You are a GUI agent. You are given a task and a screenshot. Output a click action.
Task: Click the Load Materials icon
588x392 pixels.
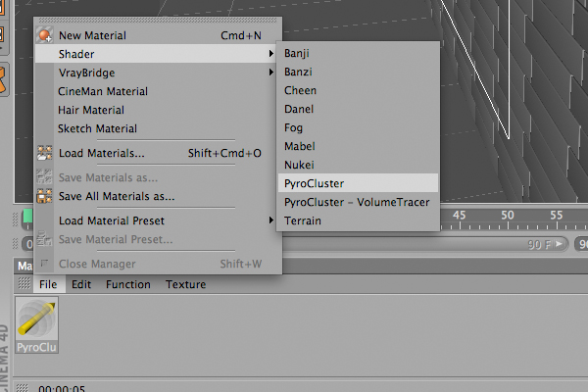click(45, 153)
